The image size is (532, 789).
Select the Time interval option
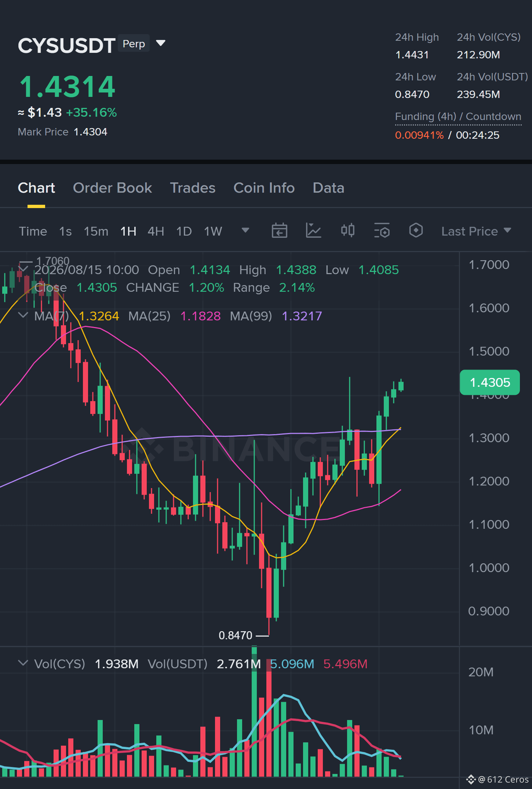(33, 231)
